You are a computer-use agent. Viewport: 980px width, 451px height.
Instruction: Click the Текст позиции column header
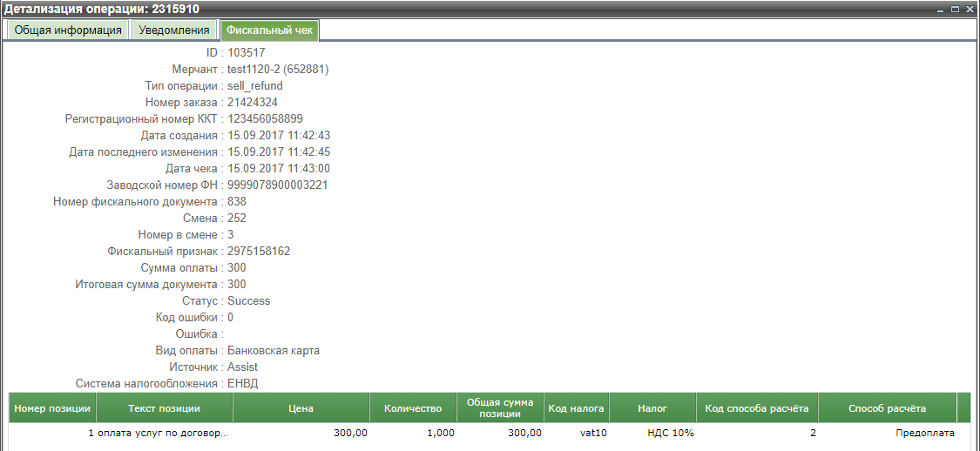164,408
